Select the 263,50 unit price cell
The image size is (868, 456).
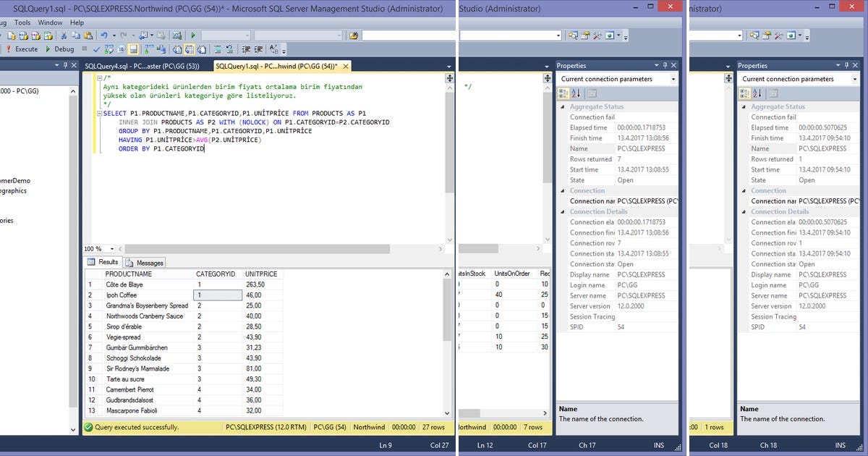262,284
